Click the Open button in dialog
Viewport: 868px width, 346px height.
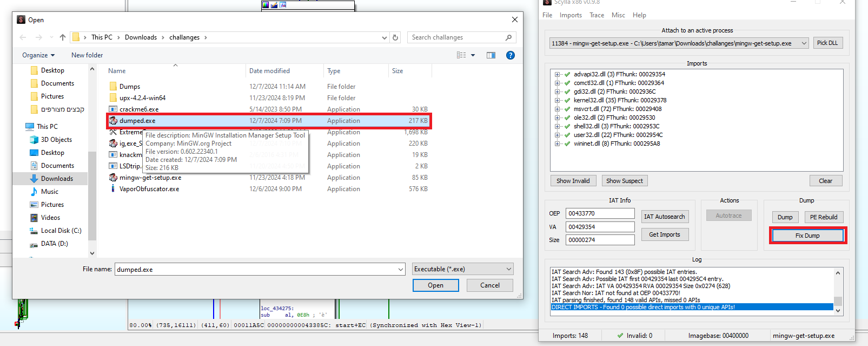tap(435, 285)
